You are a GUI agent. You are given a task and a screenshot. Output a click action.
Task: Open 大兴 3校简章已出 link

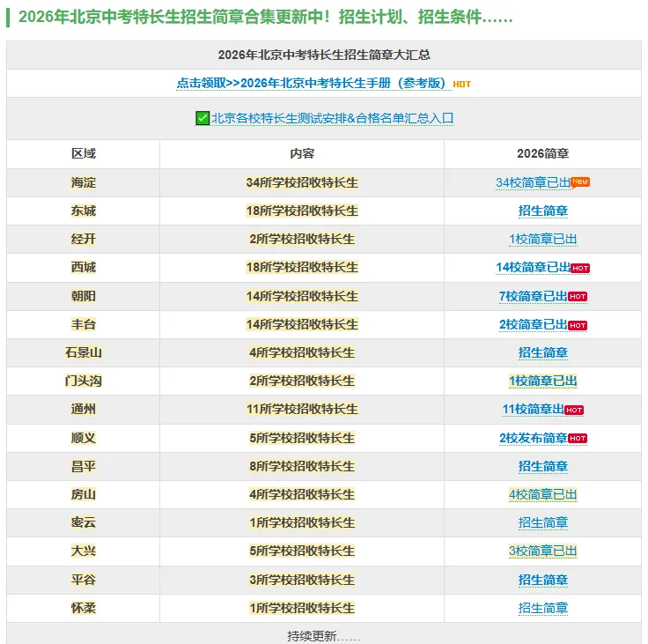point(542,551)
